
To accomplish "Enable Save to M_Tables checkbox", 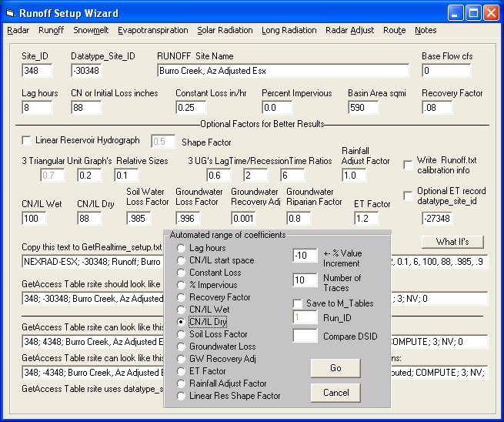I will (298, 303).
